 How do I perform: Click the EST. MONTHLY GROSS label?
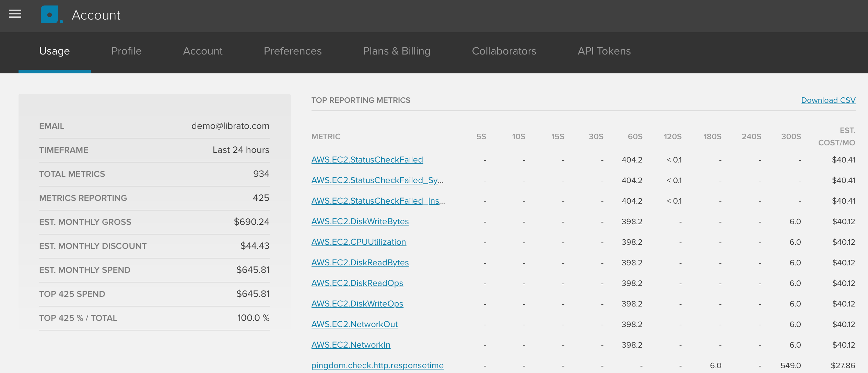click(x=85, y=222)
